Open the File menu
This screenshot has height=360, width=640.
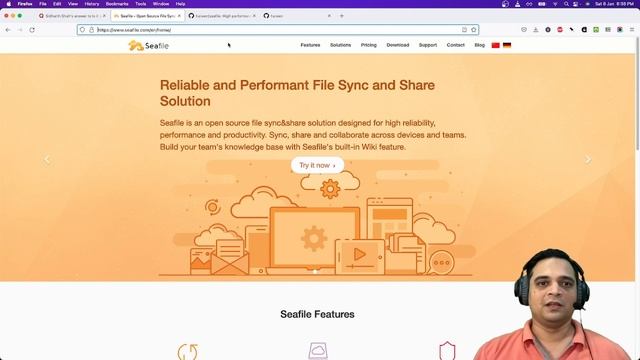pyautogui.click(x=43, y=4)
